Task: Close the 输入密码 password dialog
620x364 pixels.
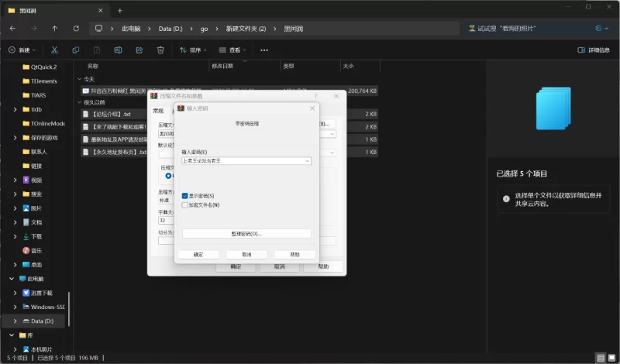Action: (x=312, y=108)
